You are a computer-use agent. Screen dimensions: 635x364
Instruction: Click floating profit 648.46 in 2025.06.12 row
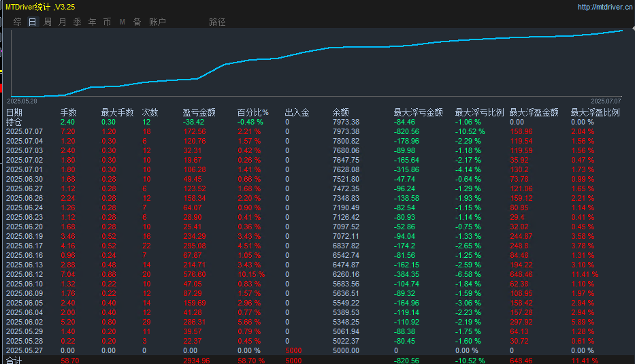[521, 274]
